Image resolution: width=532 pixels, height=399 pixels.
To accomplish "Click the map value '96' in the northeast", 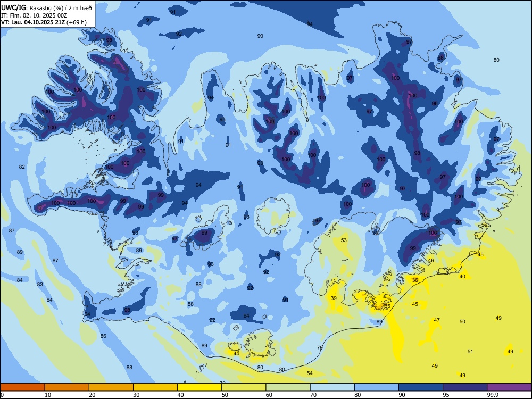I will [x=435, y=104].
